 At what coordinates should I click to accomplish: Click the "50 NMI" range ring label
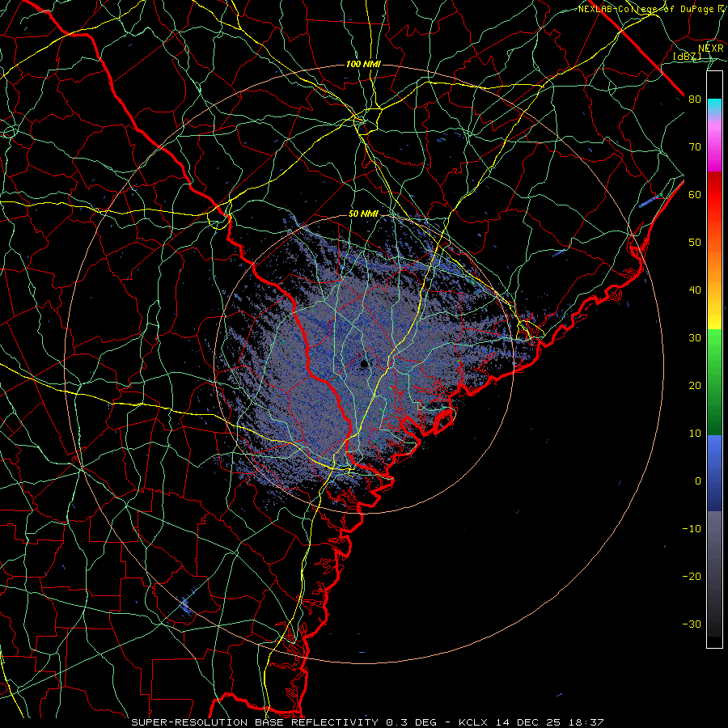point(363,214)
